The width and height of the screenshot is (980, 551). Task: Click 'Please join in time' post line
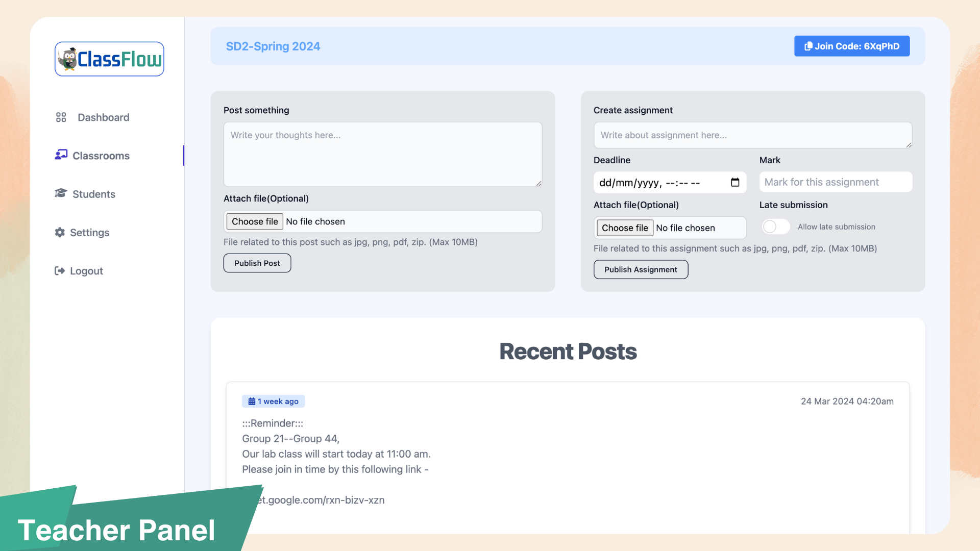[335, 469]
